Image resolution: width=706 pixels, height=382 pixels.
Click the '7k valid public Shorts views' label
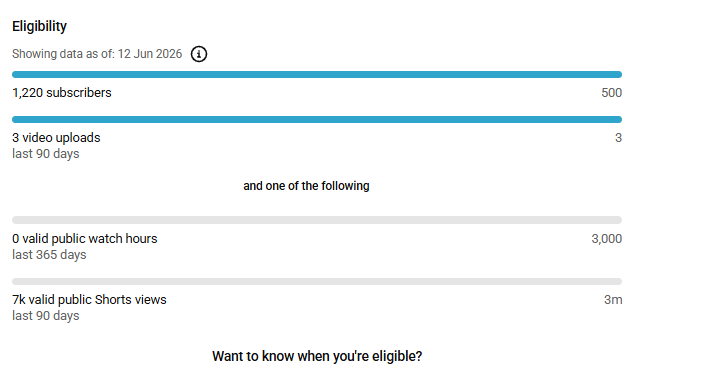point(89,300)
